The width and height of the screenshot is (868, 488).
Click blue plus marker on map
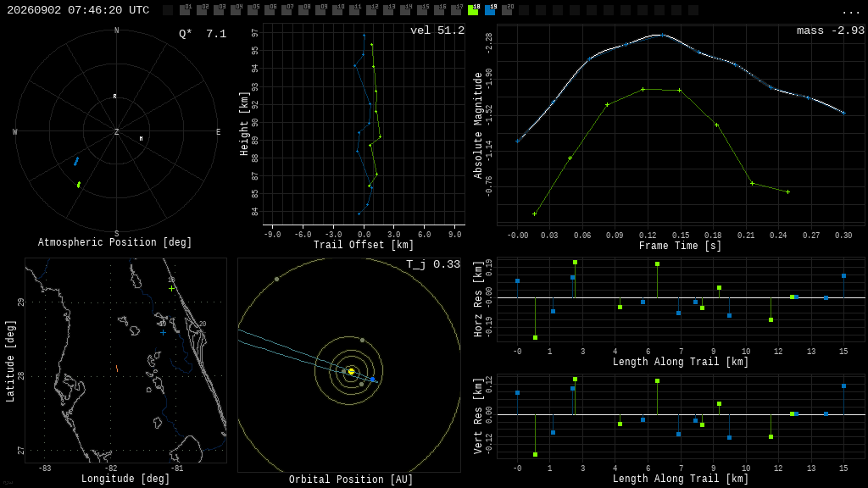(x=163, y=332)
